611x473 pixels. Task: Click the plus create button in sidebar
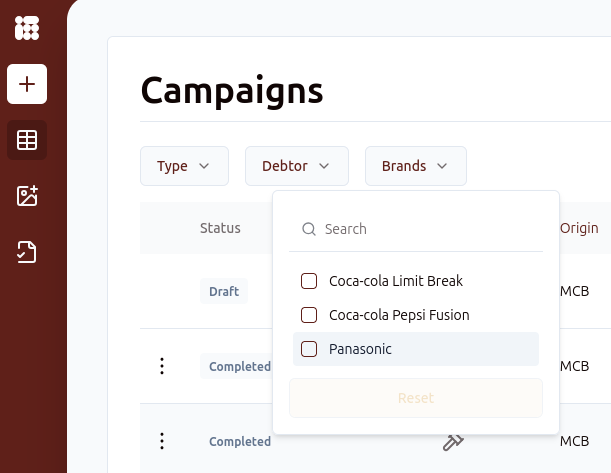pyautogui.click(x=27, y=84)
